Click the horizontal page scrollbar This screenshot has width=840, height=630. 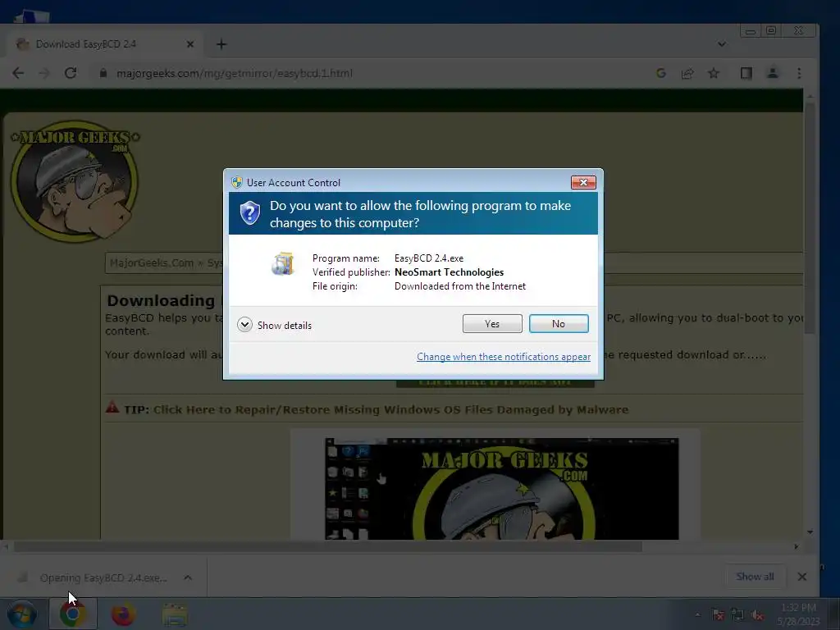click(328, 547)
